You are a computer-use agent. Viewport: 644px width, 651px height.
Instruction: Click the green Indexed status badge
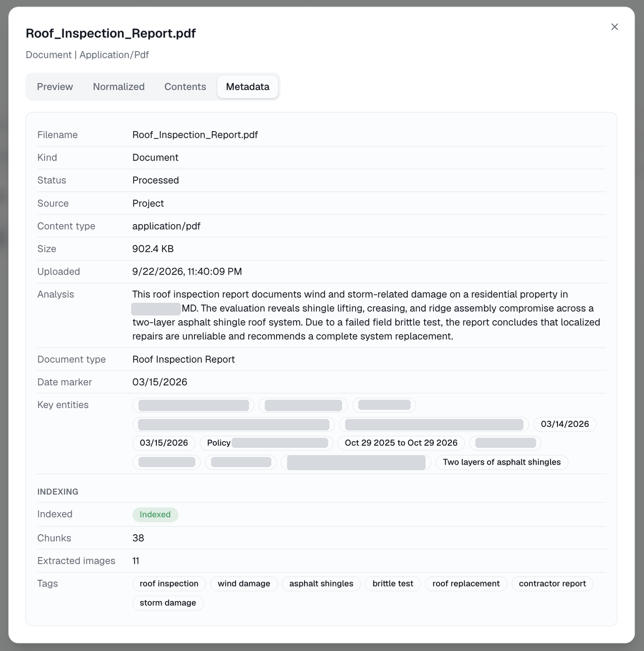coord(155,514)
